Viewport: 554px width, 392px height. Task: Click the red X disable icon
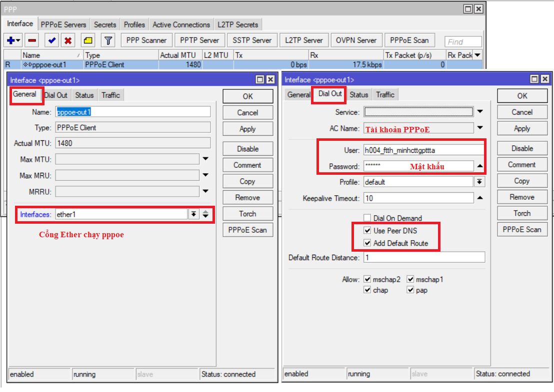(x=68, y=40)
